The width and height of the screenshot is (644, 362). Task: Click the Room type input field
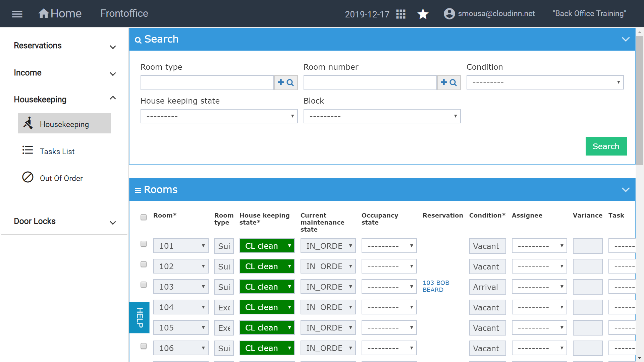pos(207,82)
